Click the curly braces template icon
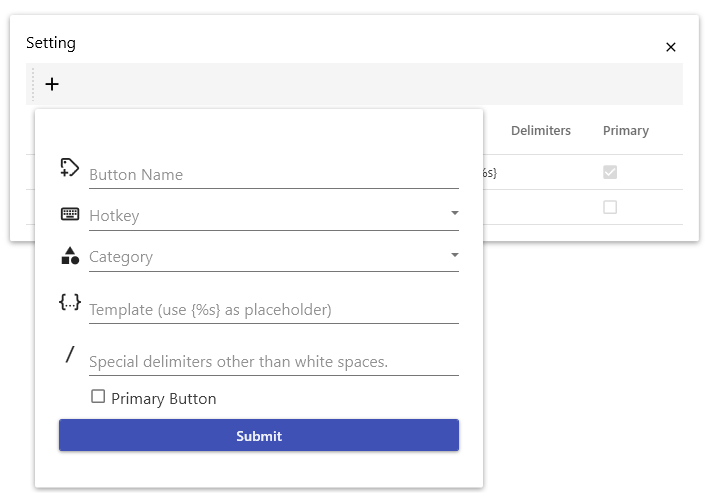The image size is (713, 500). point(70,302)
